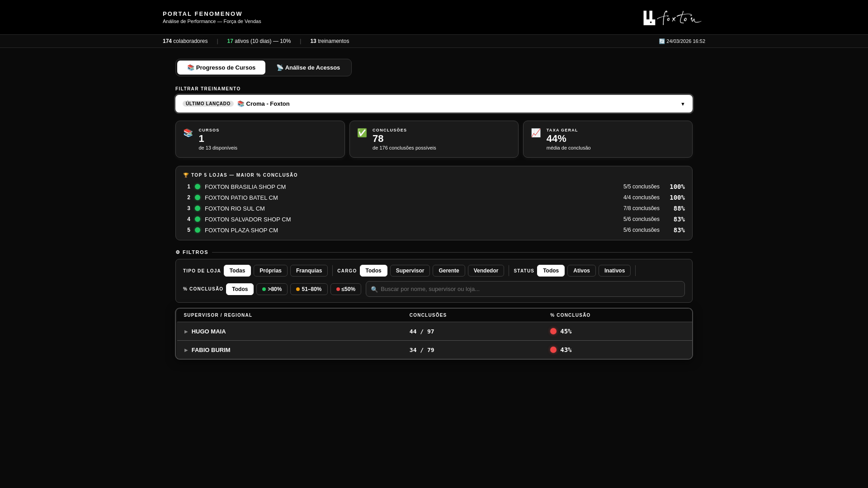This screenshot has width=868, height=488.
Task: Filter status by Ativos
Action: pyautogui.click(x=581, y=271)
